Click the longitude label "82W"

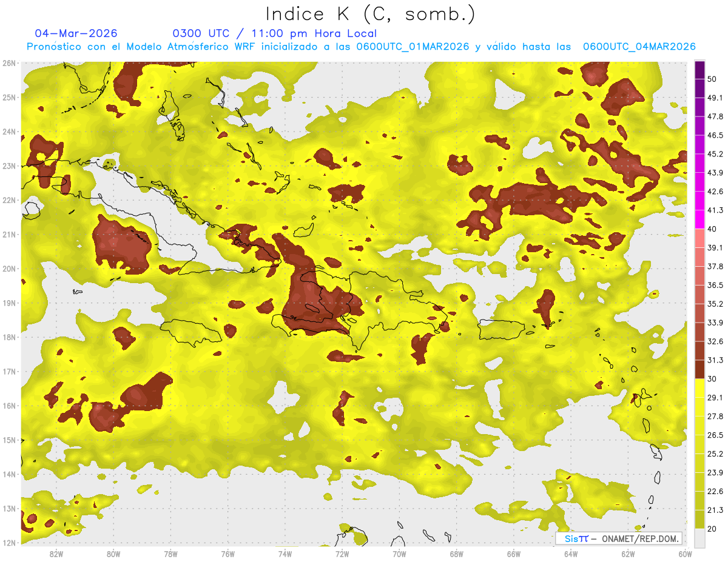pos(56,554)
